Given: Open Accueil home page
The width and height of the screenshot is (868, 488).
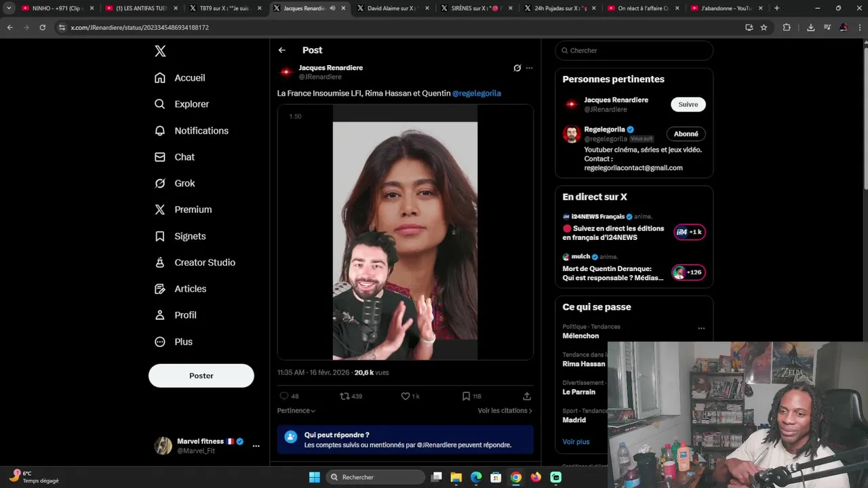Looking at the screenshot, I should [180, 78].
